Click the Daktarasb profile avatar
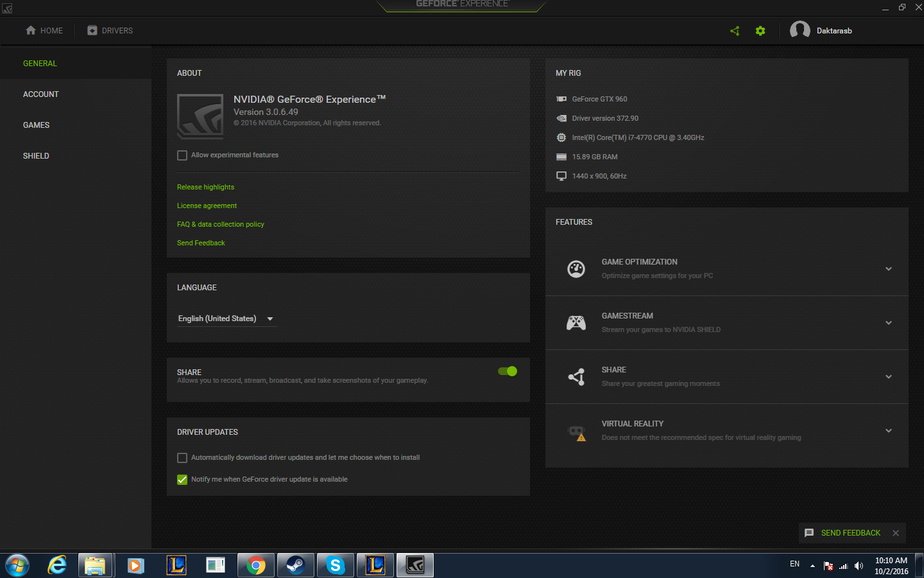 pyautogui.click(x=800, y=30)
